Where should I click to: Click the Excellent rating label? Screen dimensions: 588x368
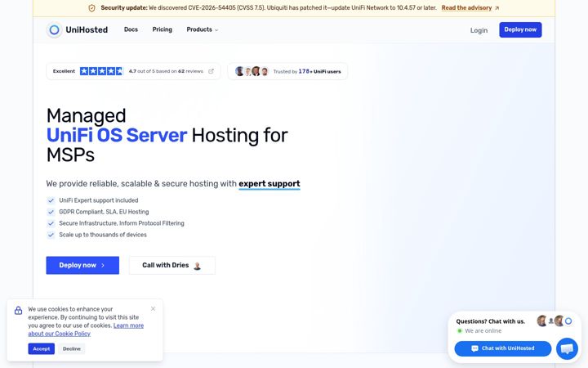coord(64,71)
